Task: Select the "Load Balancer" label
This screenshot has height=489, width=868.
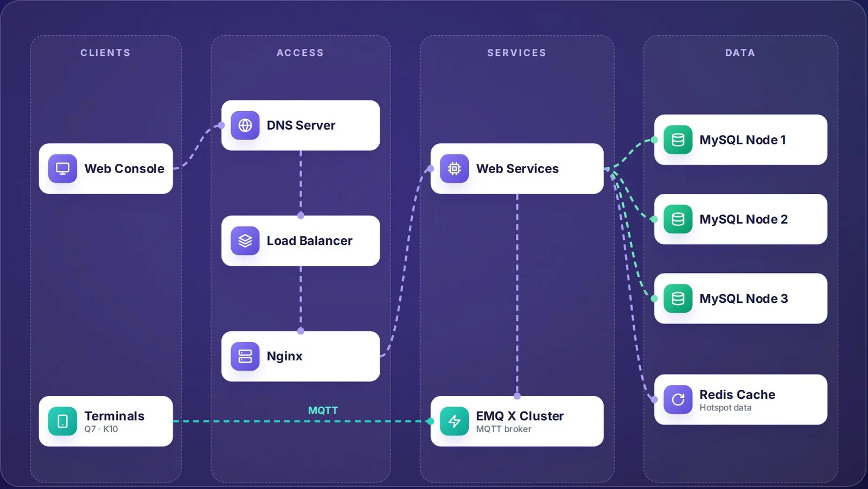Action: coord(310,241)
